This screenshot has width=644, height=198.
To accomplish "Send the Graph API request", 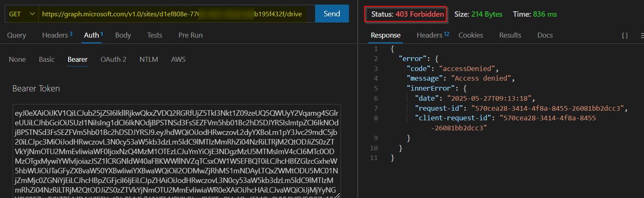I will pyautogui.click(x=332, y=14).
